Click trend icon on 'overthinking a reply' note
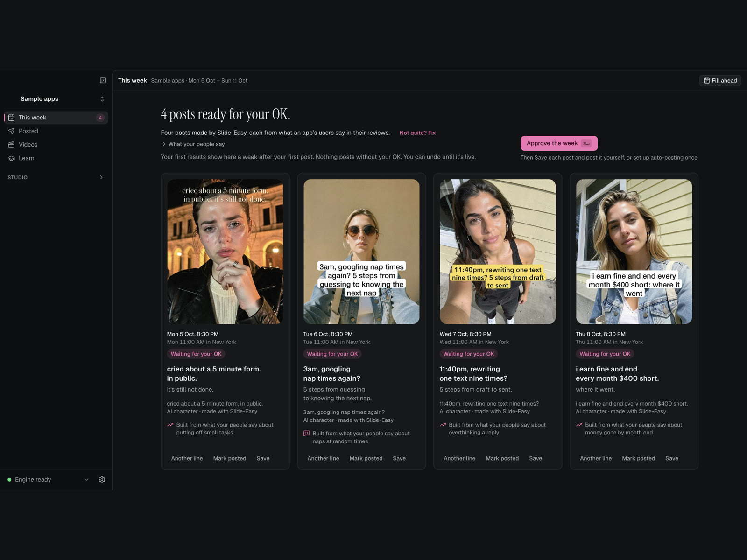747x560 pixels. (x=443, y=425)
